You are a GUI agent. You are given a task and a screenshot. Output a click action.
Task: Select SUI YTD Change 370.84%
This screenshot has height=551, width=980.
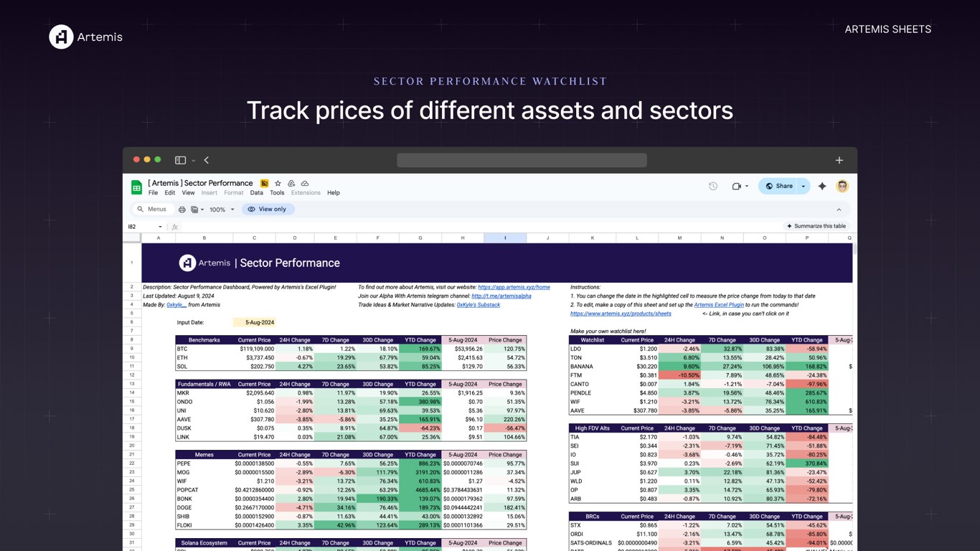807,463
